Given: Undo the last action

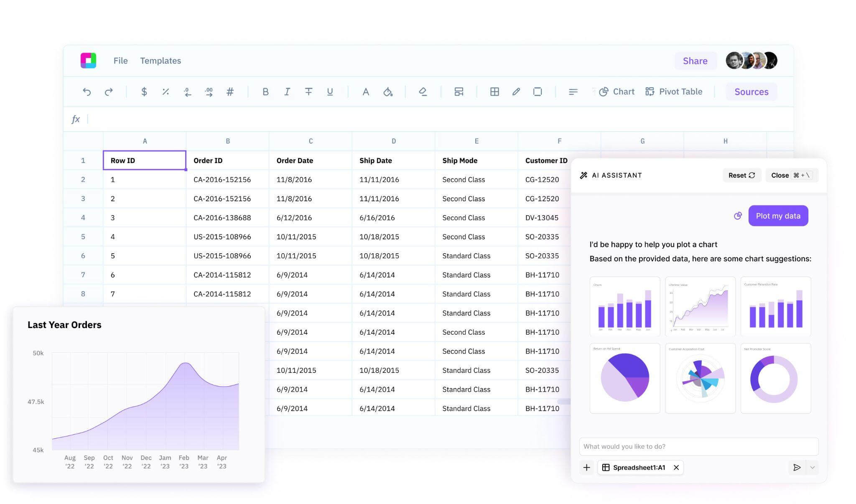Looking at the screenshot, I should click(x=87, y=92).
